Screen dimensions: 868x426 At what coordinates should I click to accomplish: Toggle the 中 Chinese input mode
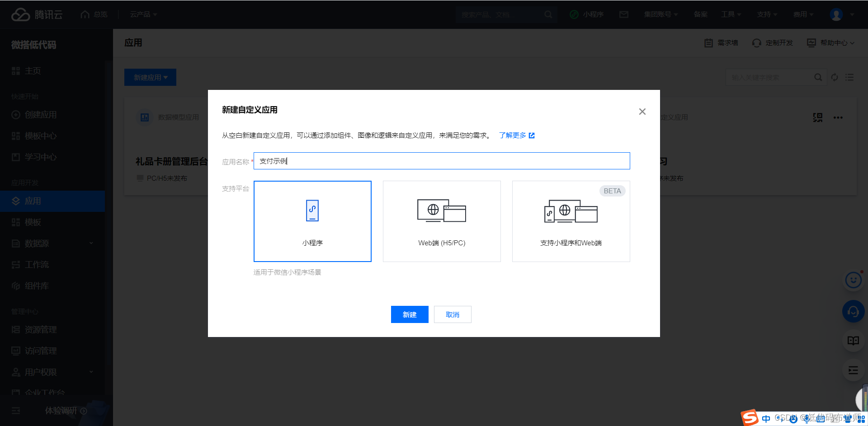pos(766,419)
